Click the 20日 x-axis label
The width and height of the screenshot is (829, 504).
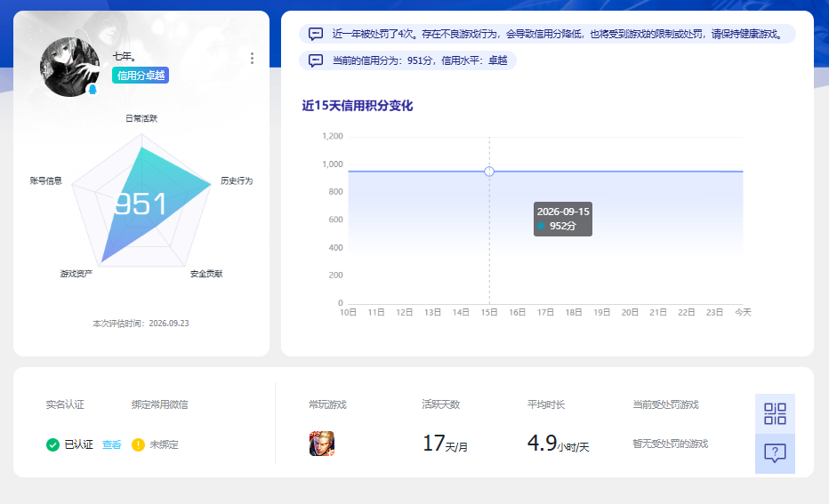pos(630,313)
